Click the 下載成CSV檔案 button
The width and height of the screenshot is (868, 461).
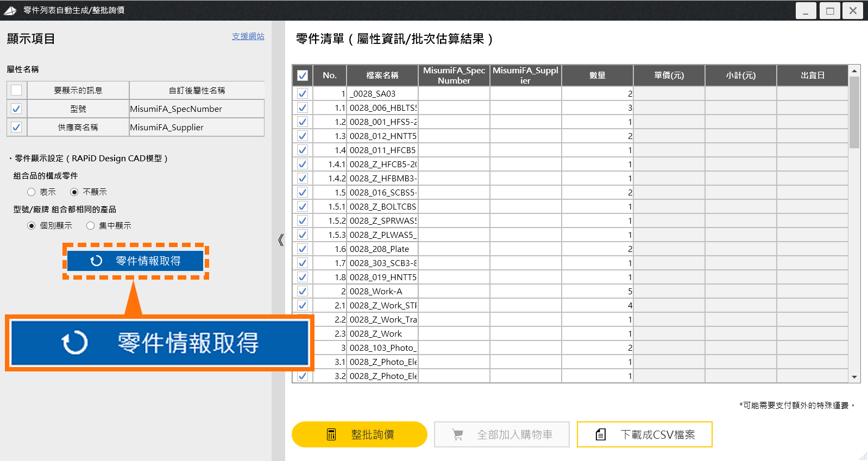[644, 434]
